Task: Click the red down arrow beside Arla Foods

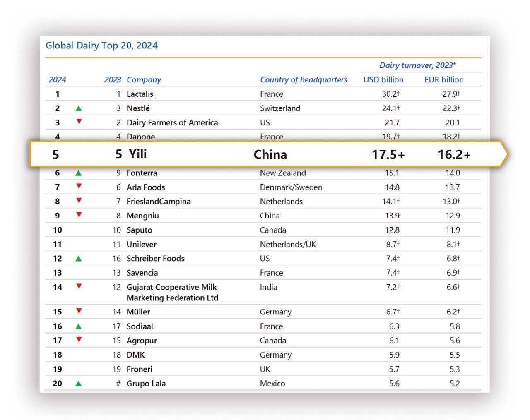Action: (x=79, y=187)
